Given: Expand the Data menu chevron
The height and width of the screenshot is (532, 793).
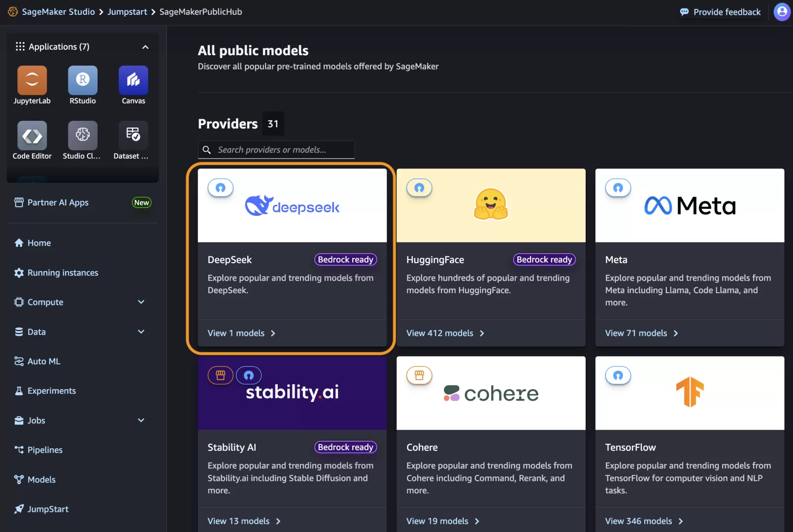Looking at the screenshot, I should 141,332.
